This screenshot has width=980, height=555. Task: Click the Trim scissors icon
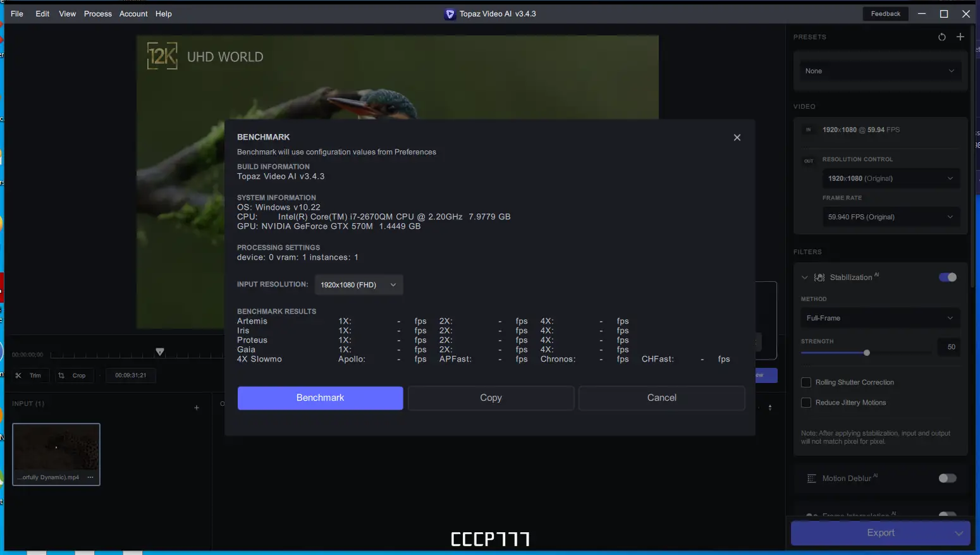18,375
